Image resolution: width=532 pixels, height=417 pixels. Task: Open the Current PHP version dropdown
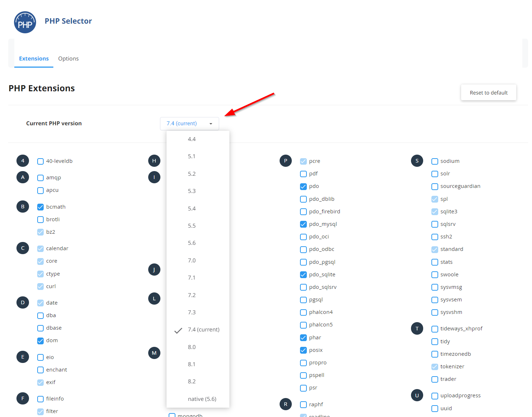[189, 123]
